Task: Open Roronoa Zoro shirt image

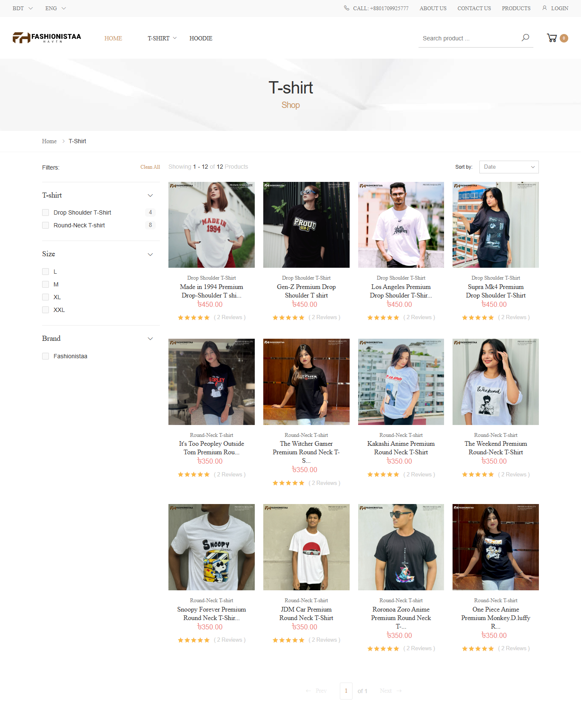Action: (x=401, y=547)
